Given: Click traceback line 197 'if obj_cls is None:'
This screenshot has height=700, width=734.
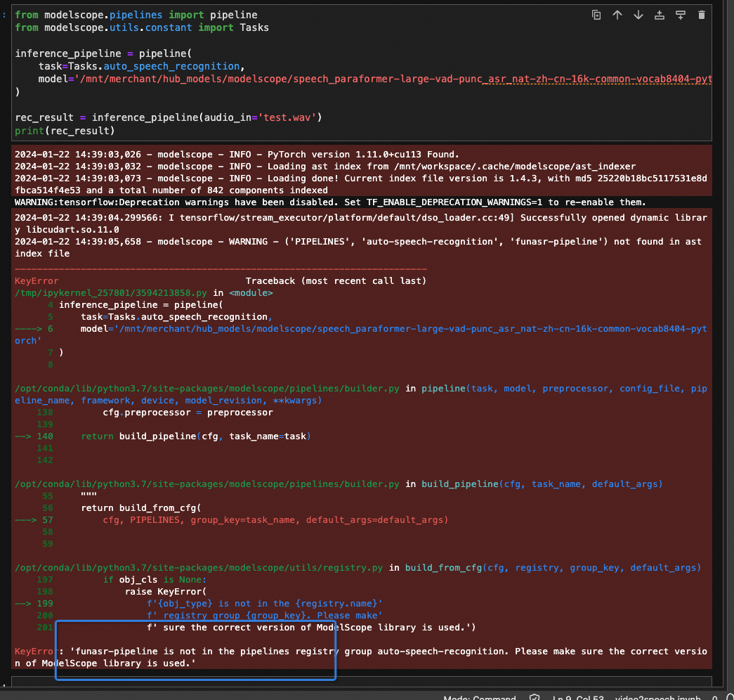Looking at the screenshot, I should coord(155,580).
